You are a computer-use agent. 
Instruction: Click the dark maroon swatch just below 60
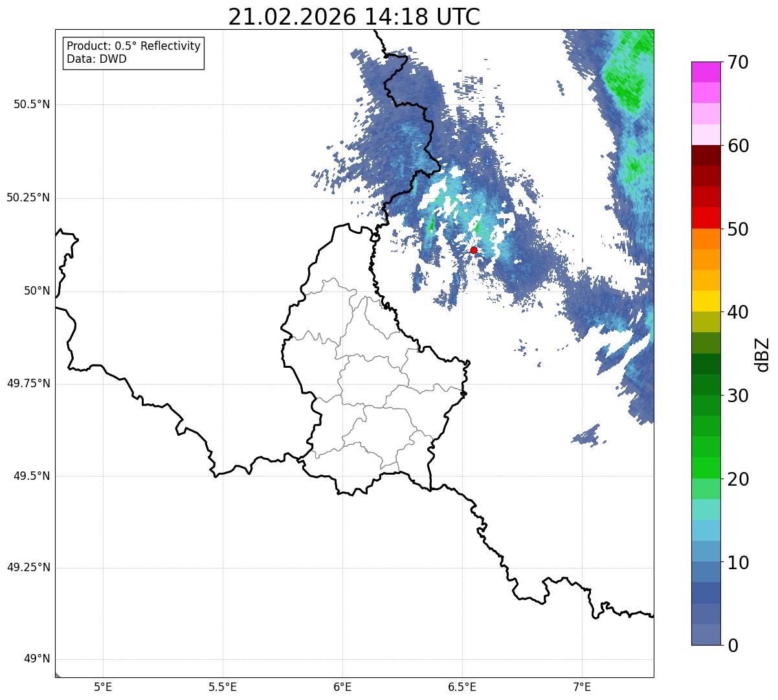coord(706,155)
